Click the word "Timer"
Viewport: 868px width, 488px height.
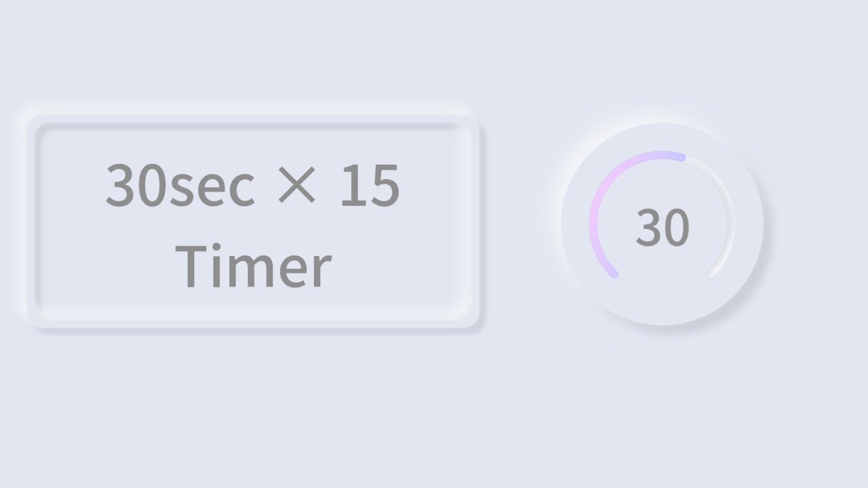[253, 266]
